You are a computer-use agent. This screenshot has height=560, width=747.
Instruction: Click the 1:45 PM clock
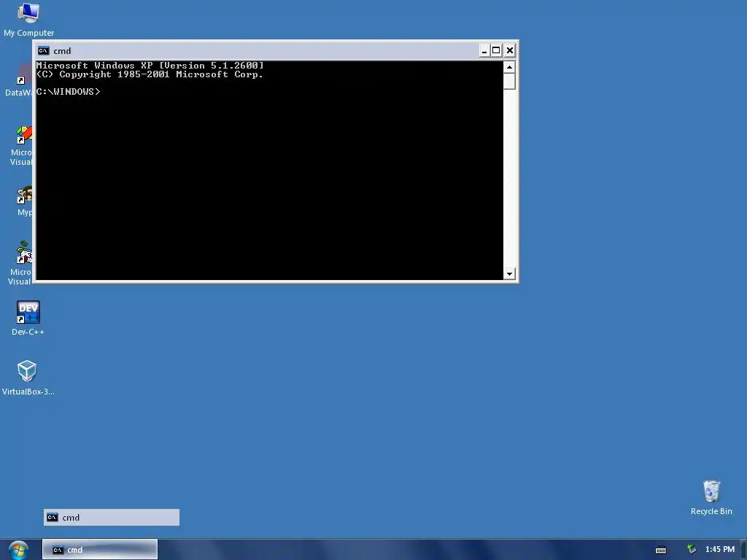[720, 550]
